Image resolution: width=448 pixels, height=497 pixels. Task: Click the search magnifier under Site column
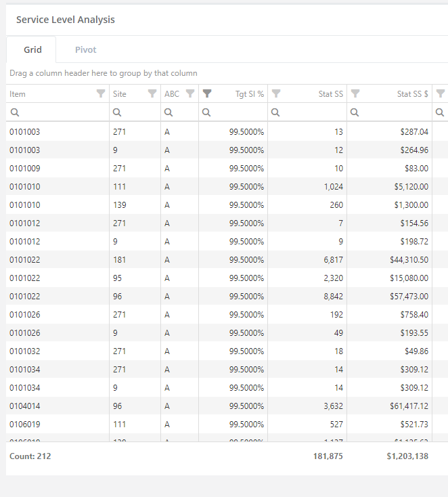pyautogui.click(x=117, y=112)
